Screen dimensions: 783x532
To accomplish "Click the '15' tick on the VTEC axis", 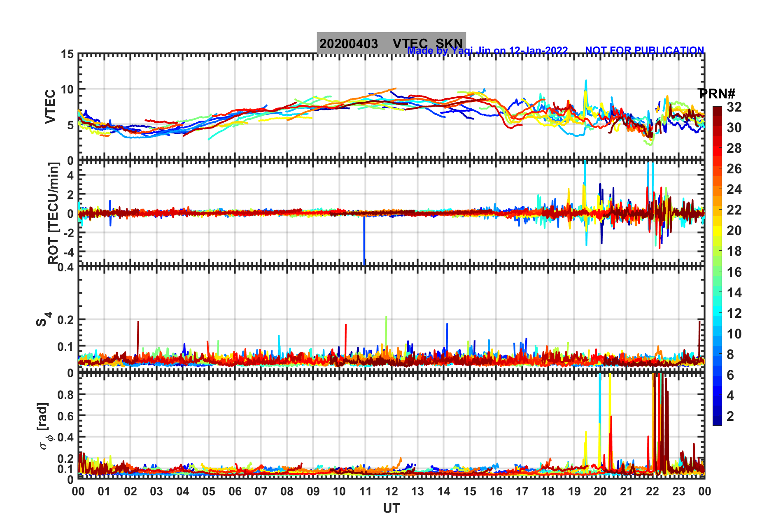I will (68, 54).
